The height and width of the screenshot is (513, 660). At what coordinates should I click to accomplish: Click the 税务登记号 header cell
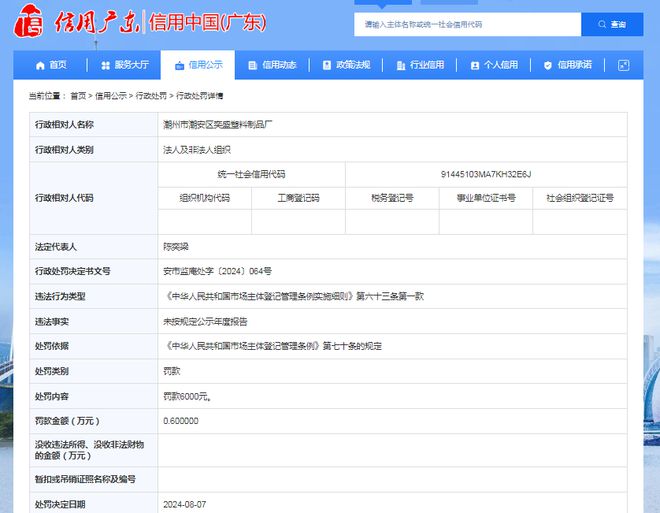[x=392, y=198]
